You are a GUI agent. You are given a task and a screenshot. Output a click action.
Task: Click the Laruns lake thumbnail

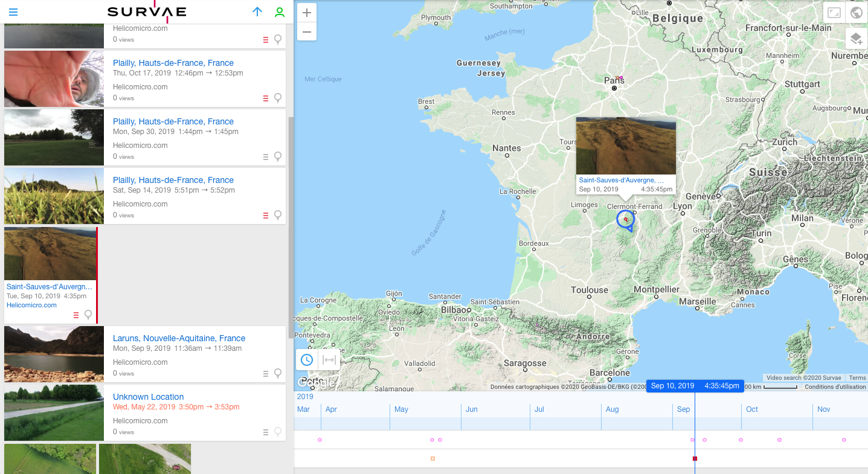coord(54,354)
